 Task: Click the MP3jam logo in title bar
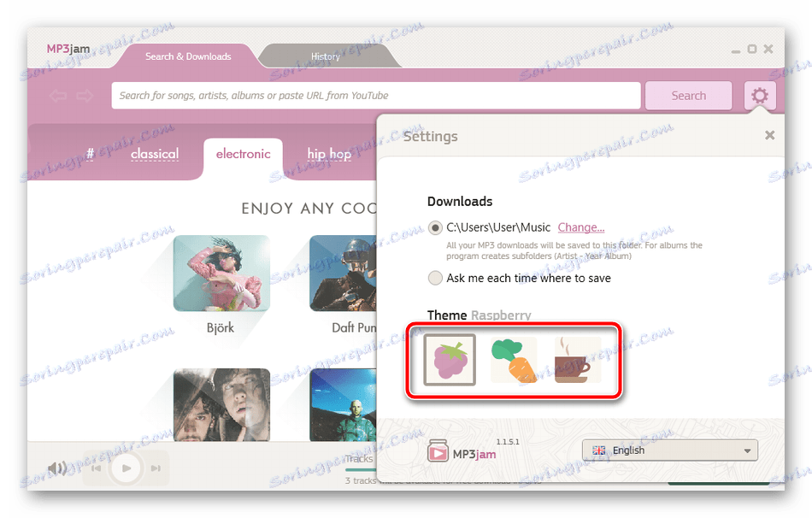(x=68, y=49)
